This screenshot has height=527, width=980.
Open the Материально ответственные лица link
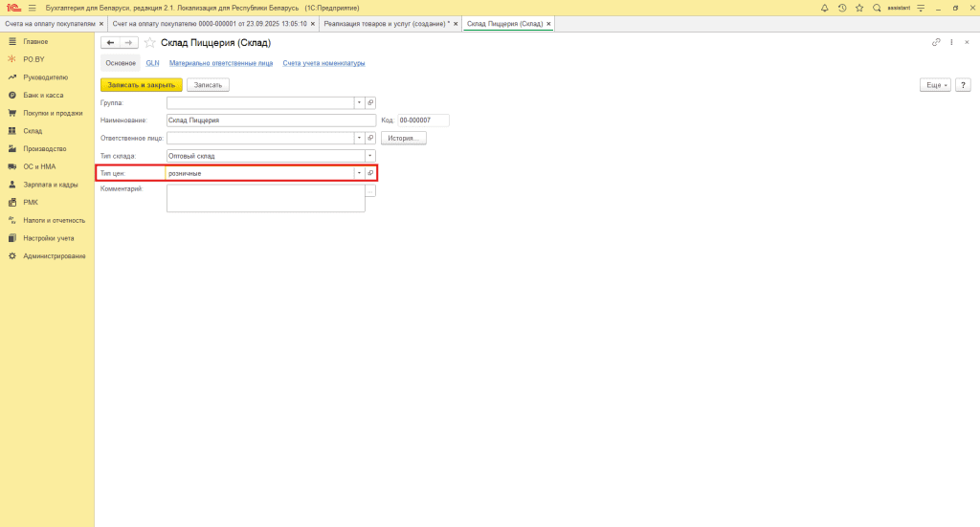click(x=220, y=63)
